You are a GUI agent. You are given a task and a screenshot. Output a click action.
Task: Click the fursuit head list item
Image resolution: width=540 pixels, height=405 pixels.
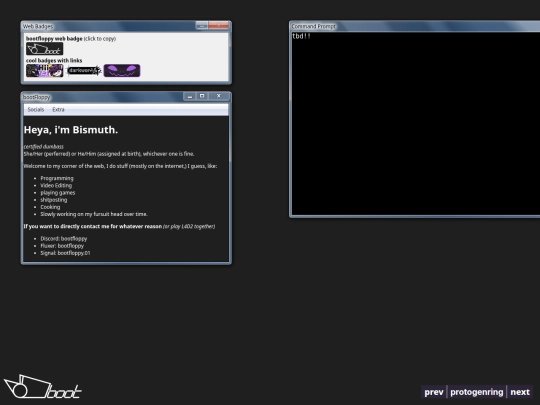click(x=94, y=214)
